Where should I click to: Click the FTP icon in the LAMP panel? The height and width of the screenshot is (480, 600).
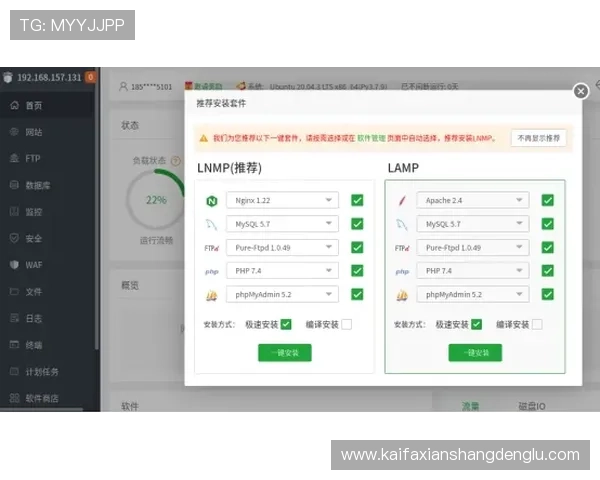pos(402,248)
